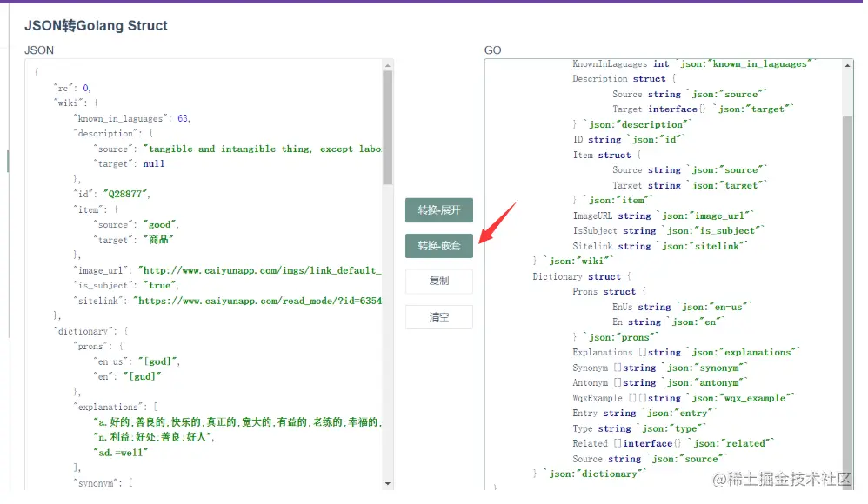Click the "Related []interface{}" line
Screen dimensions: 868x504
pyautogui.click(x=674, y=444)
